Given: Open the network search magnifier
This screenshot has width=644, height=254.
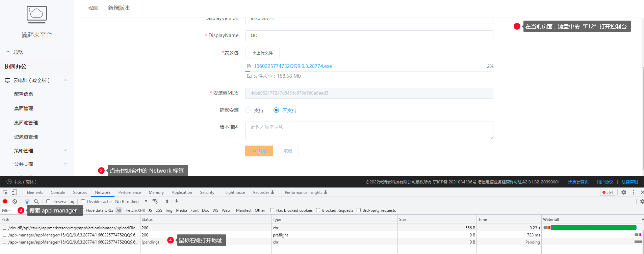Looking at the screenshot, I should pos(36,201).
